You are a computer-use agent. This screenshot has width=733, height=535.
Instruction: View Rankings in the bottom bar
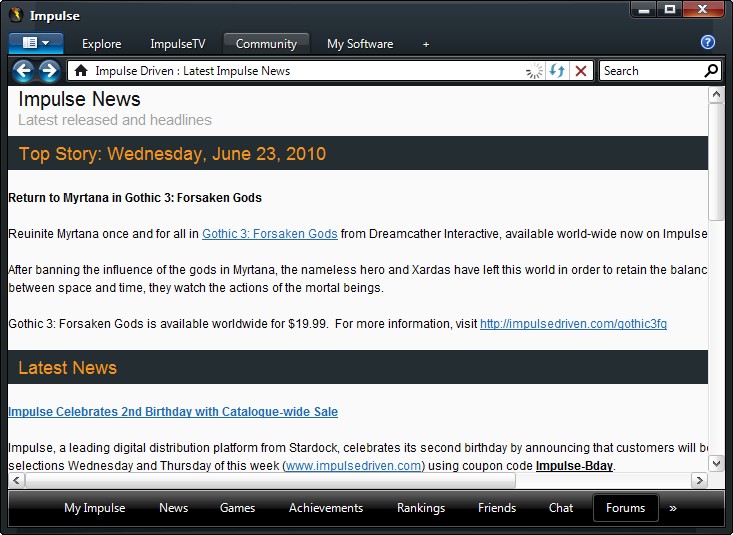tap(421, 508)
